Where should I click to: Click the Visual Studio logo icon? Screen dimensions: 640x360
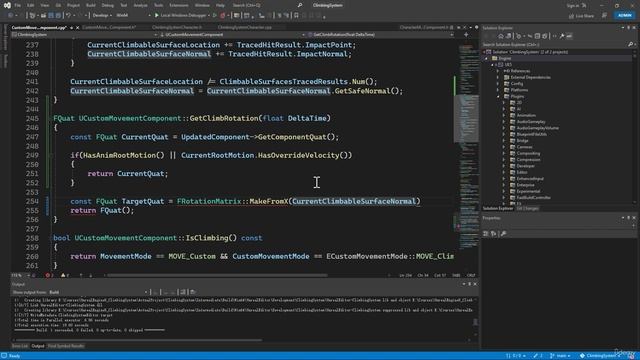coord(7,5)
